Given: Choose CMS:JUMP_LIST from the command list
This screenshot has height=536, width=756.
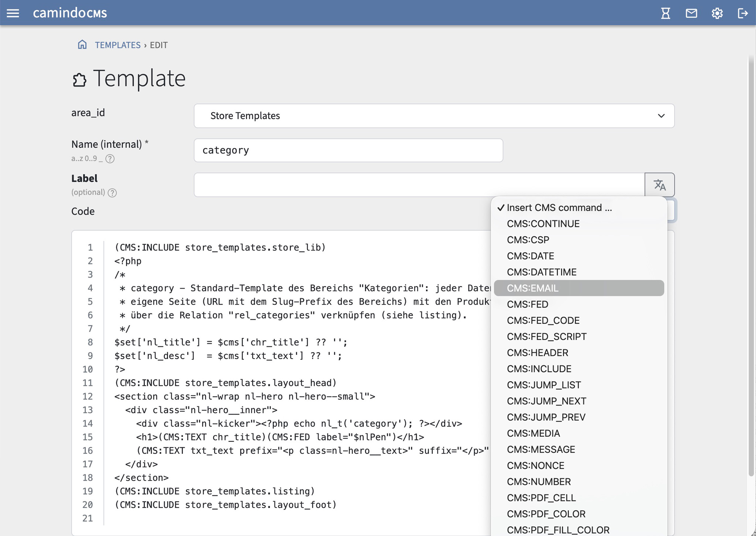Looking at the screenshot, I should coord(579,385).
